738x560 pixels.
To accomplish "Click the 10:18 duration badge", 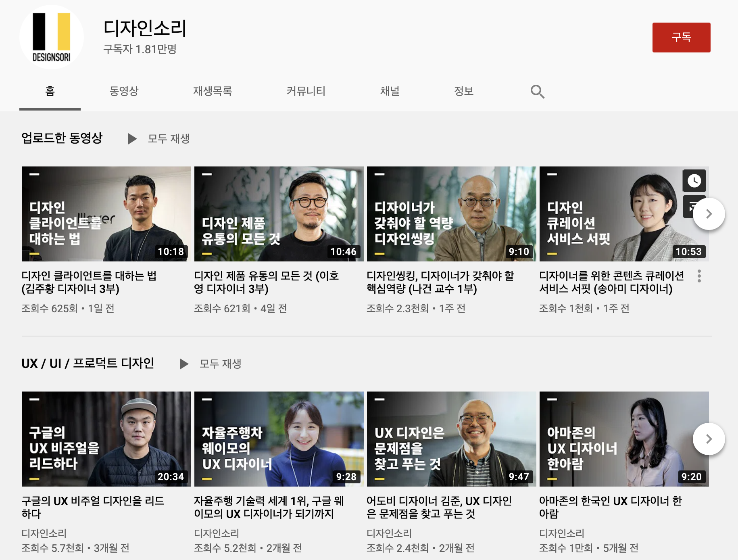I will click(x=171, y=252).
